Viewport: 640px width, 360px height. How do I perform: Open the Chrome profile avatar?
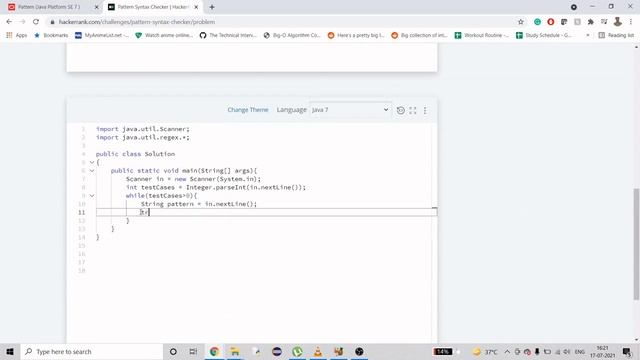click(x=618, y=22)
